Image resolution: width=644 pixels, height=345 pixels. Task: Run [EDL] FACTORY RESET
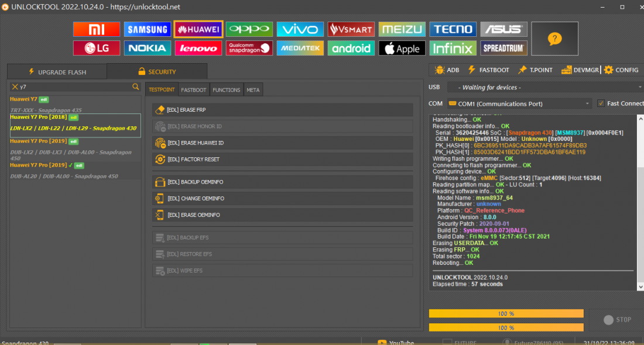[283, 159]
